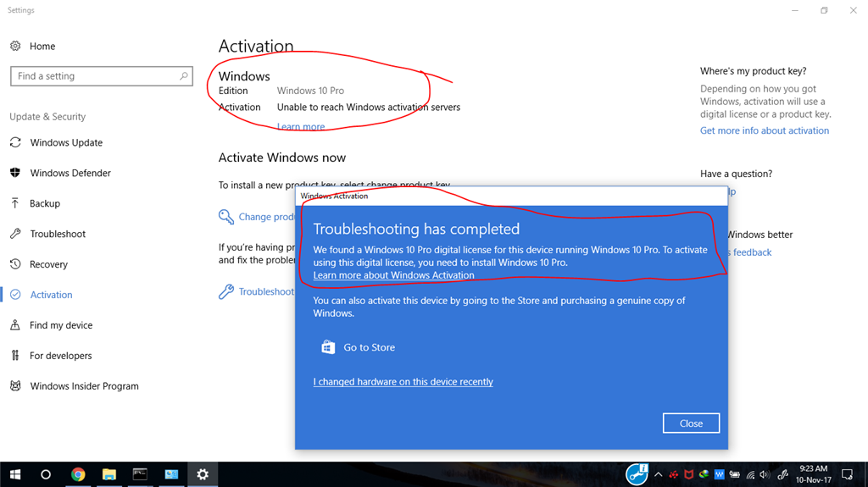
Task: Click the taskbar clock showing 9:23 AM
Action: [813, 474]
